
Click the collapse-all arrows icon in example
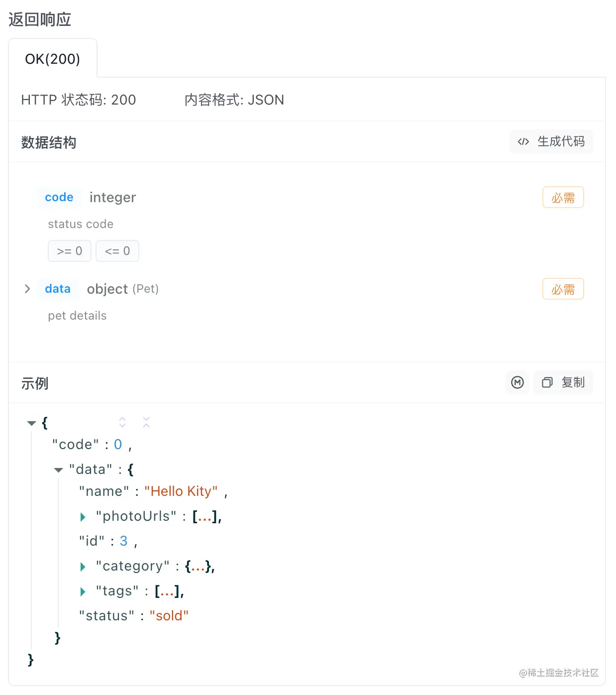tap(146, 422)
